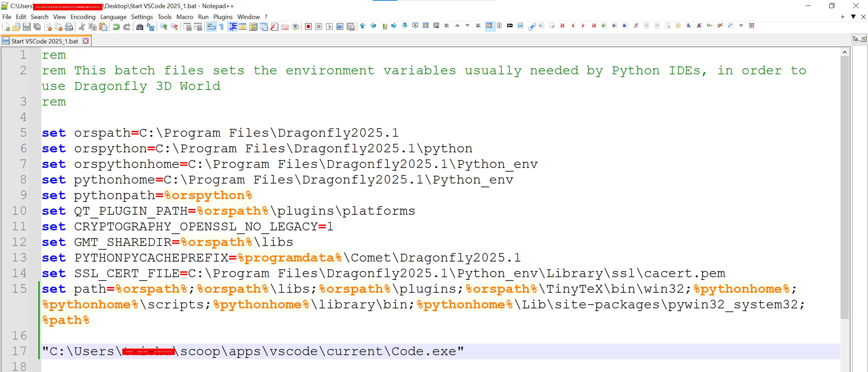This screenshot has width=868, height=372.
Task: Toggle Word Wrap toolbar button
Action: click(x=211, y=27)
